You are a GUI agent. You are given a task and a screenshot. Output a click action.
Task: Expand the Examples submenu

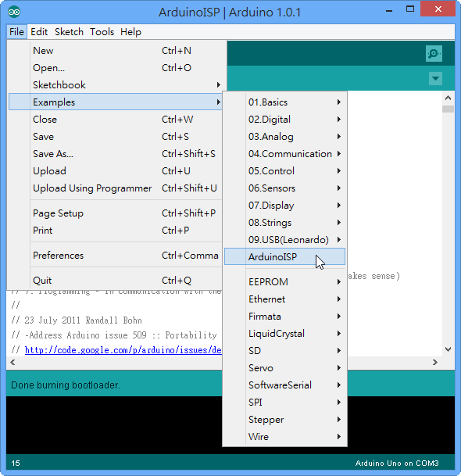coord(116,102)
